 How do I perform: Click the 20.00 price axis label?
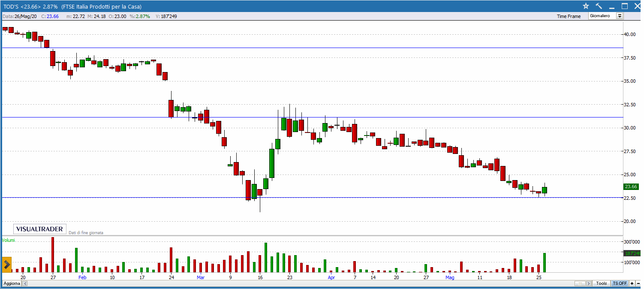click(629, 221)
